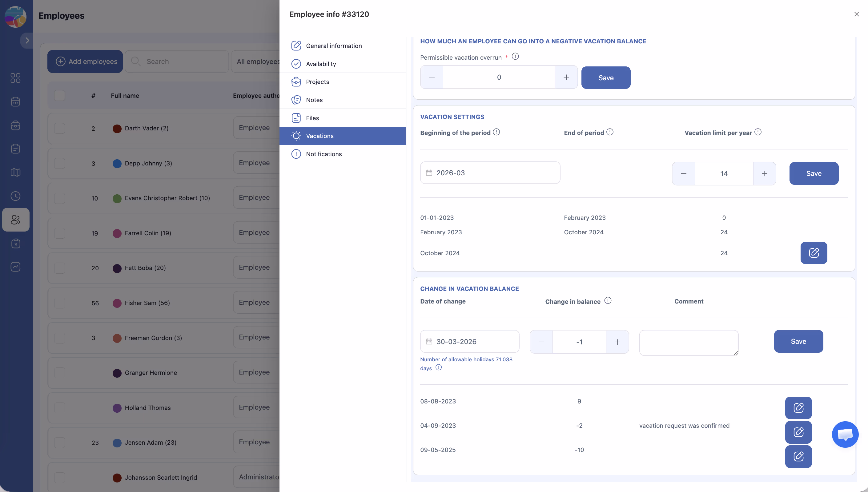Click the Comment text area

click(x=689, y=343)
